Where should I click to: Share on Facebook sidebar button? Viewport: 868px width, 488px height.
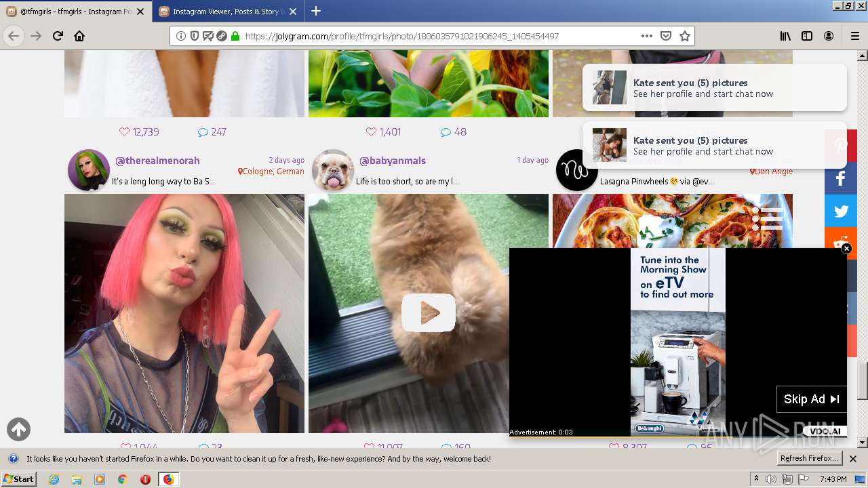[841, 178]
